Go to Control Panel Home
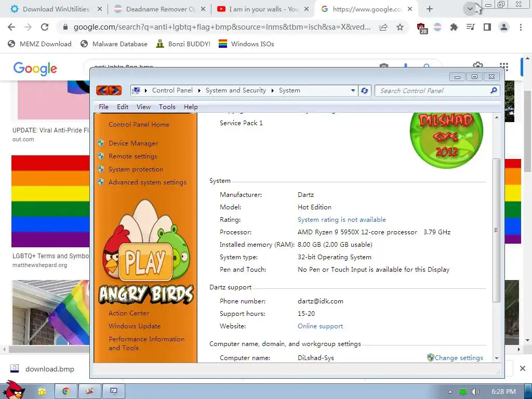Image resolution: width=532 pixels, height=399 pixels. click(x=139, y=125)
